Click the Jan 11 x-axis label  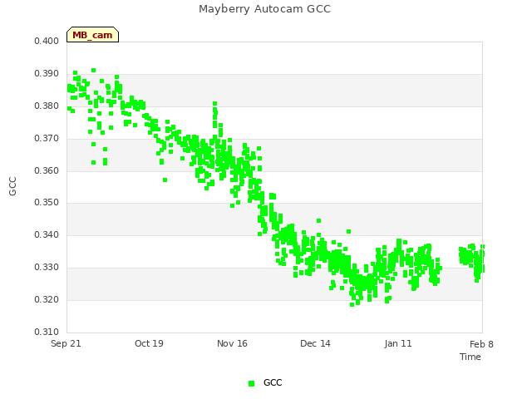coord(398,343)
